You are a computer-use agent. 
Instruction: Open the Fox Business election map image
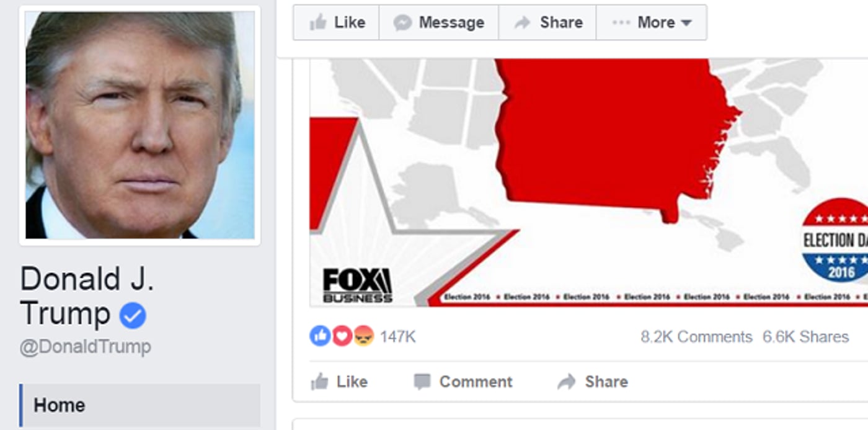pyautogui.click(x=588, y=182)
